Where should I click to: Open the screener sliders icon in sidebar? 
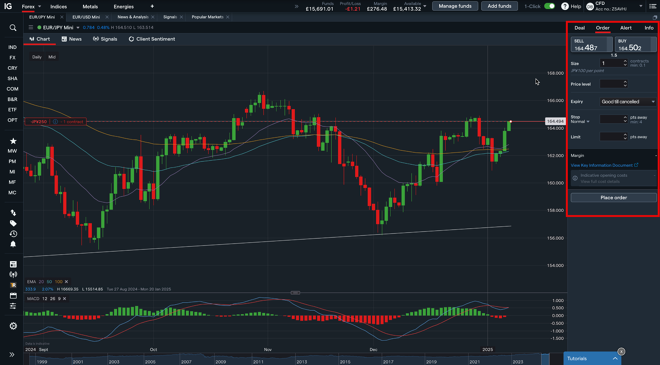pos(13,306)
